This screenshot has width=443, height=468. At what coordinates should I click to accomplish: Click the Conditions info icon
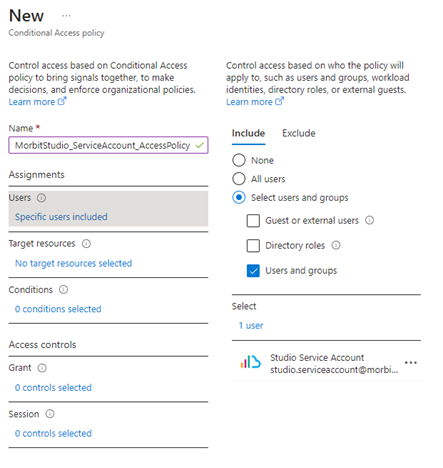(x=63, y=290)
